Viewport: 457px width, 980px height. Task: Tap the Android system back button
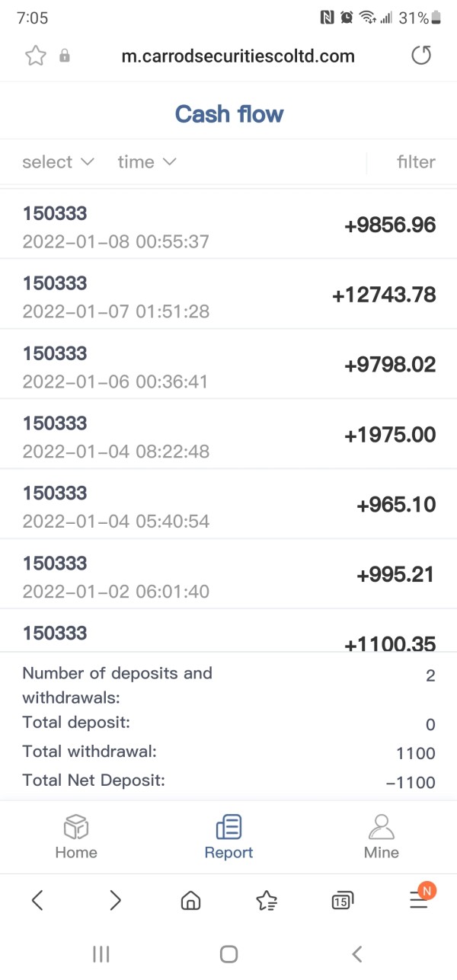coord(356,953)
